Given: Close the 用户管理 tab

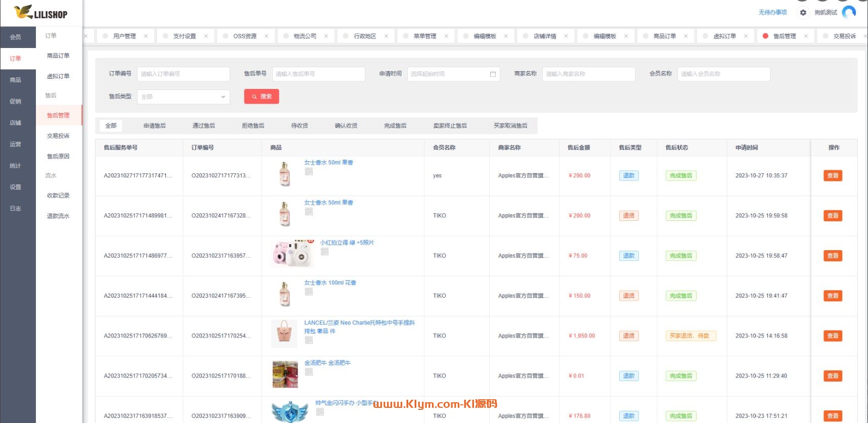Looking at the screenshot, I should (146, 36).
